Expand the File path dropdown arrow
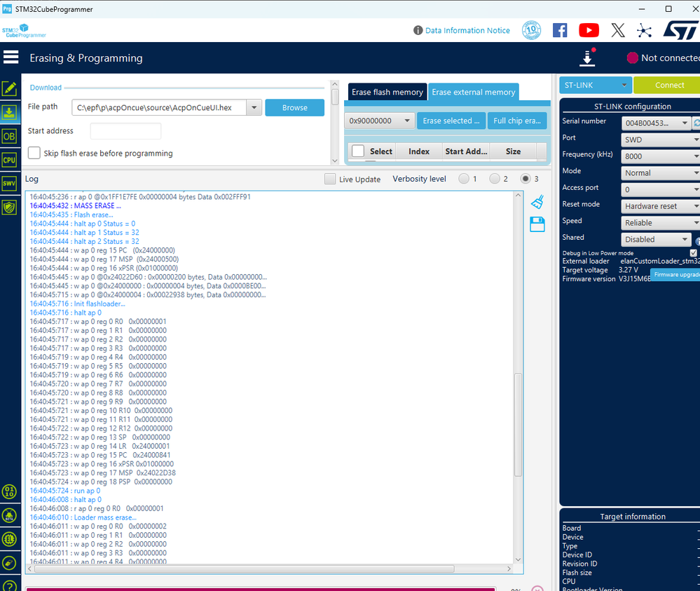700x591 pixels. (254, 107)
